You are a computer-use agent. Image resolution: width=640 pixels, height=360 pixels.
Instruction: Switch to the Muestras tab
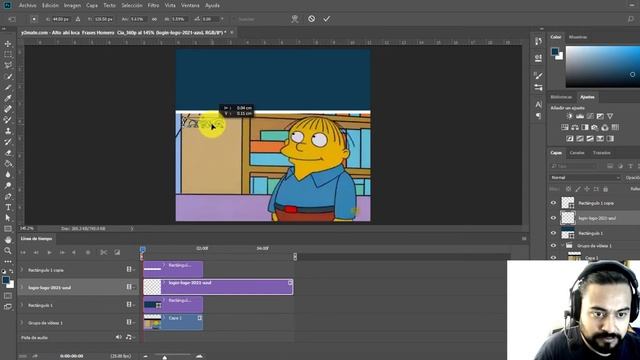[578, 37]
